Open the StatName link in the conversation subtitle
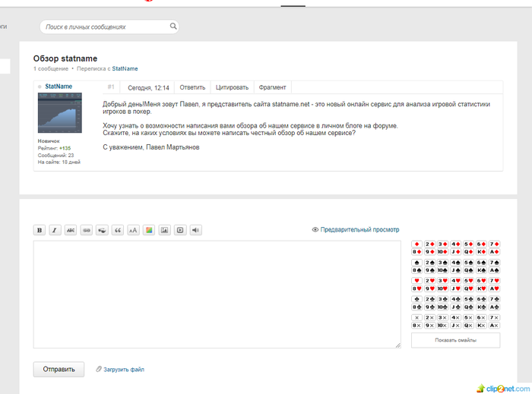The image size is (532, 394). click(x=125, y=68)
